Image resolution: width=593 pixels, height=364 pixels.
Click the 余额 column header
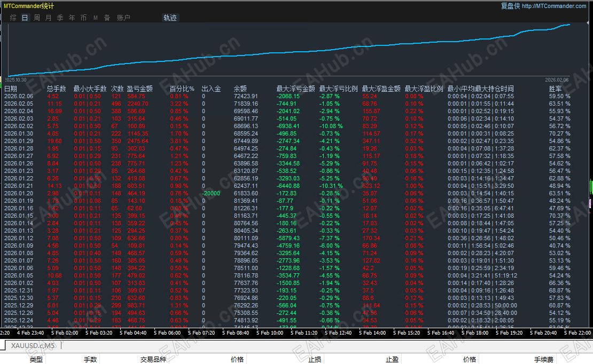coord(240,89)
